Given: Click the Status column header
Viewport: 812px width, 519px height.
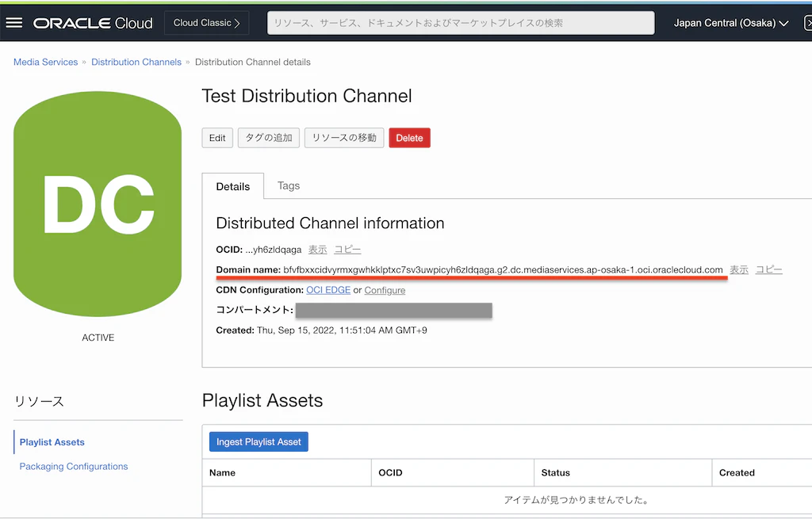Looking at the screenshot, I should (x=556, y=473).
